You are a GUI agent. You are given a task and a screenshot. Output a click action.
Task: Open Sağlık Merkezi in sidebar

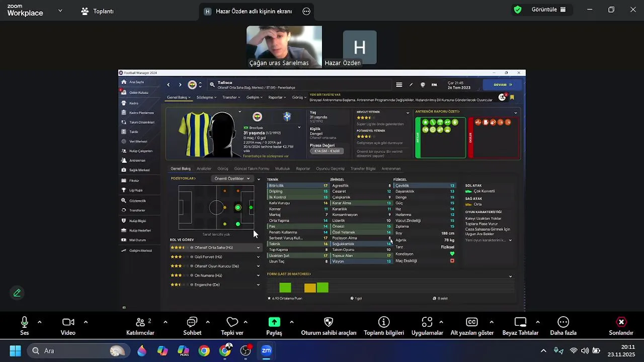click(x=136, y=170)
